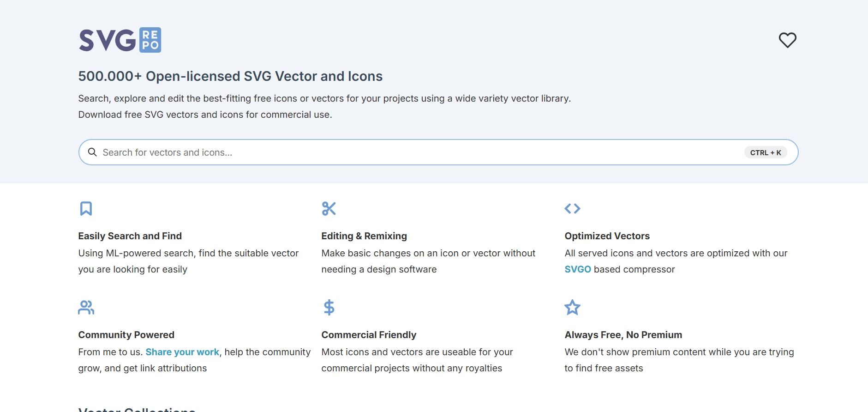Click the 500.000+ Open-licensed SVG heading
This screenshot has width=868, height=412.
(230, 76)
